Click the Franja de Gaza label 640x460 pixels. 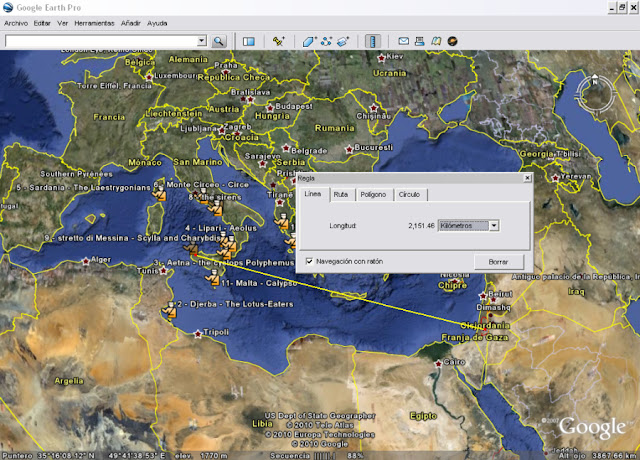475,338
